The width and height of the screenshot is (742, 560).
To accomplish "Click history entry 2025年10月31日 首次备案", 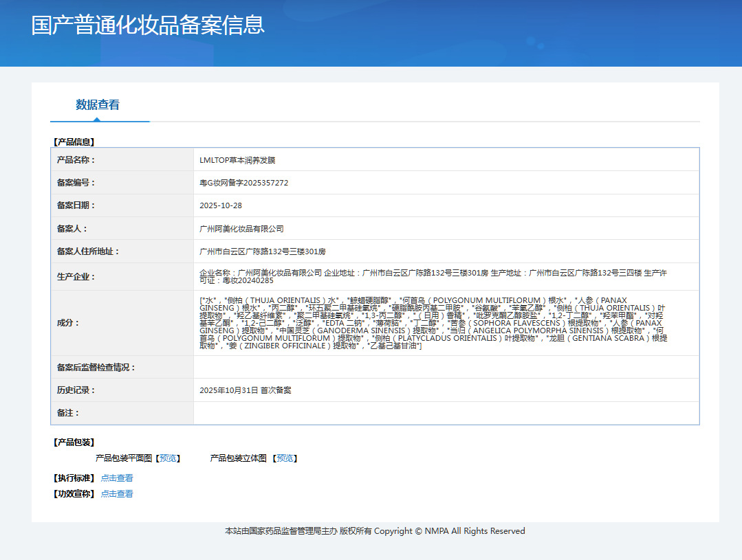I will coord(245,390).
